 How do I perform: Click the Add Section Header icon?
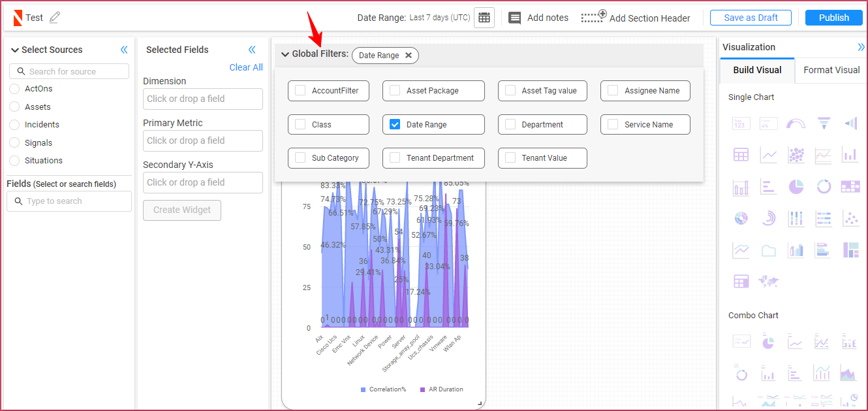click(594, 17)
